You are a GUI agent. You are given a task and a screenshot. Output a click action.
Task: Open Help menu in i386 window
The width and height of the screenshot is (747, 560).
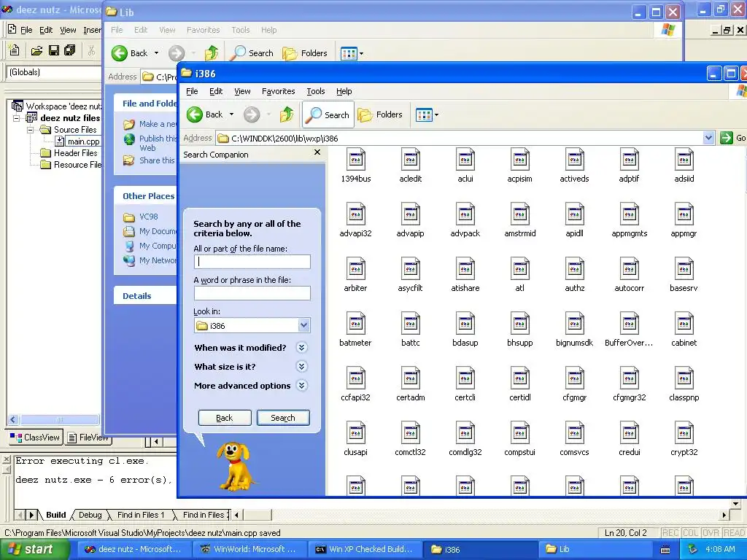[344, 91]
